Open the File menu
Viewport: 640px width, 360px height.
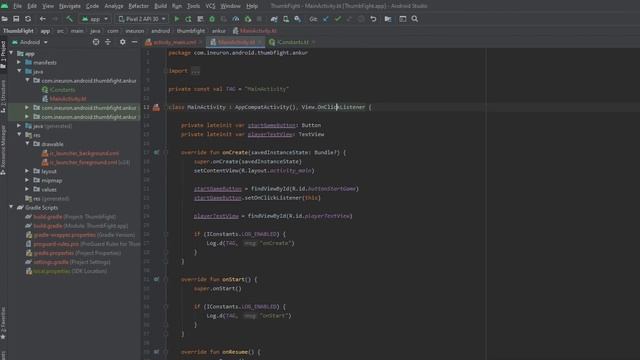point(18,6)
